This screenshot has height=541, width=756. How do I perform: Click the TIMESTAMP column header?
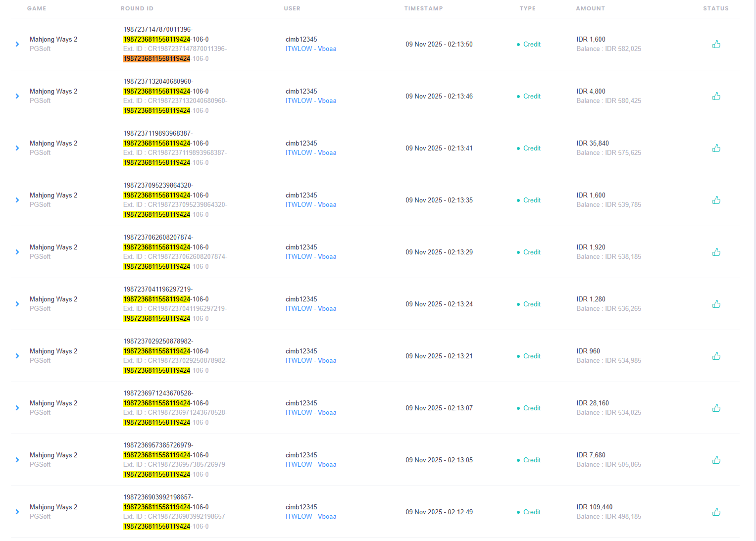(424, 8)
